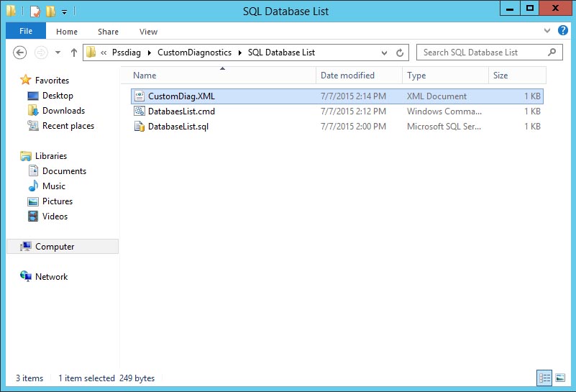Expand the arrow after Pssdiag
Image resolution: width=576 pixels, height=392 pixels.
click(x=149, y=53)
